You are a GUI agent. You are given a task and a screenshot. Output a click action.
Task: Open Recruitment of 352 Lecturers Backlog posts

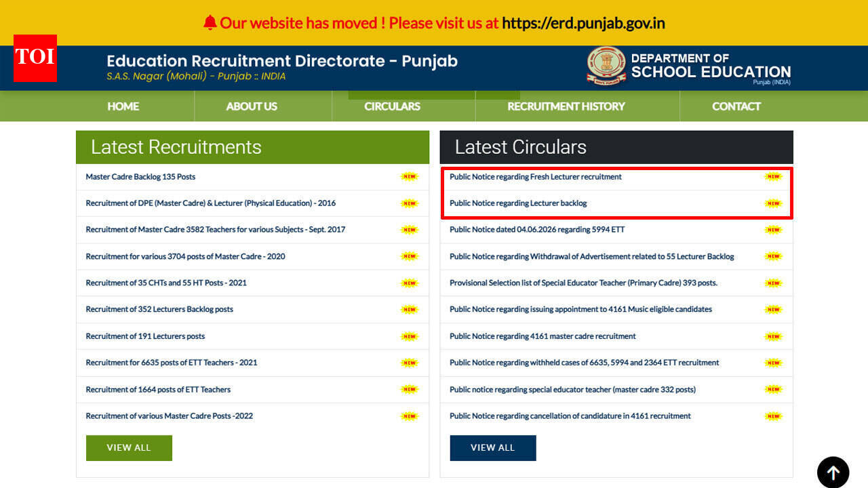pos(159,310)
